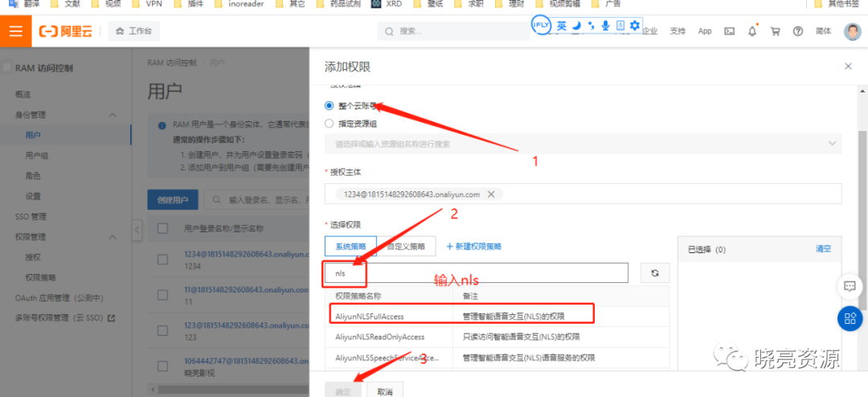The height and width of the screenshot is (397, 868).
Task: Collapse the 权限管理 sidebar section
Action: (112, 236)
